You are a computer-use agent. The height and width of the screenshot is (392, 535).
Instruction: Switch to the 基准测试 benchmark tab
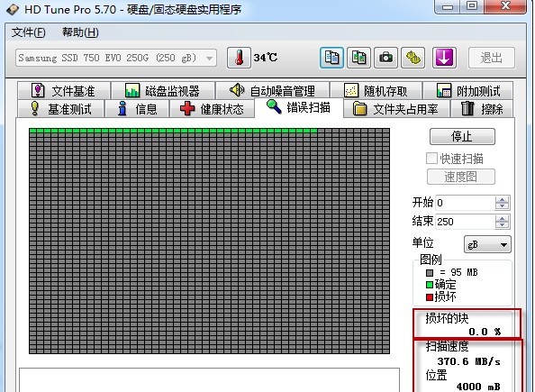point(61,109)
